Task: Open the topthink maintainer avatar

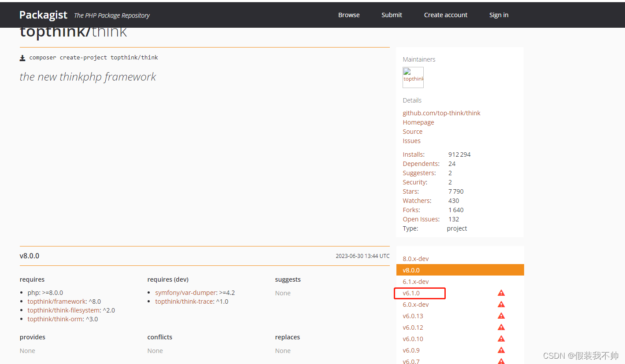Action: coord(413,77)
